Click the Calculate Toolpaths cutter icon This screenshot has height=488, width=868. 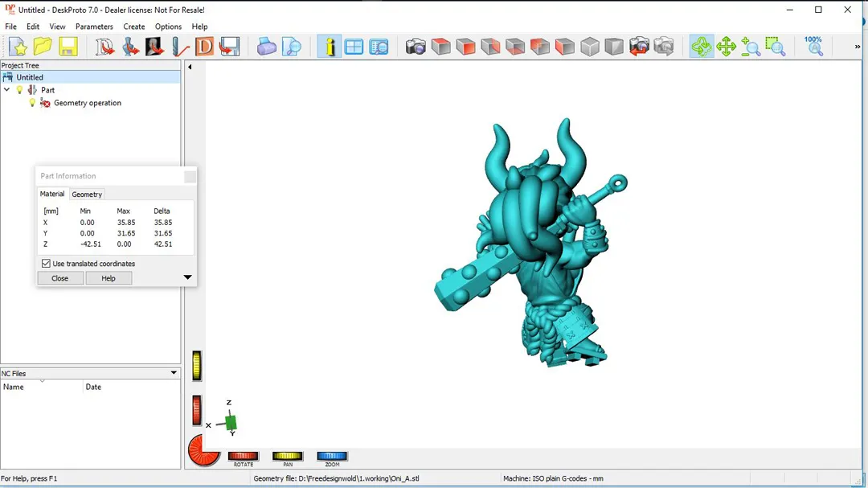[x=180, y=47]
